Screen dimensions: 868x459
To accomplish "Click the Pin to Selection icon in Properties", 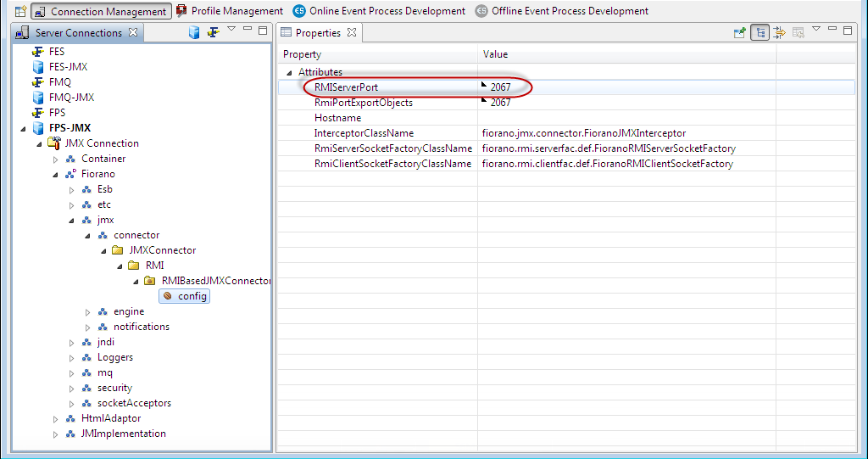I will [x=739, y=33].
